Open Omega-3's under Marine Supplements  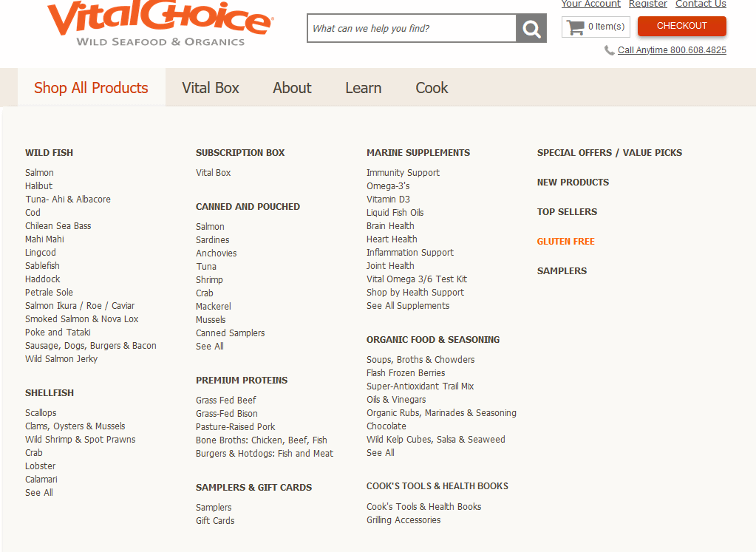(x=388, y=186)
